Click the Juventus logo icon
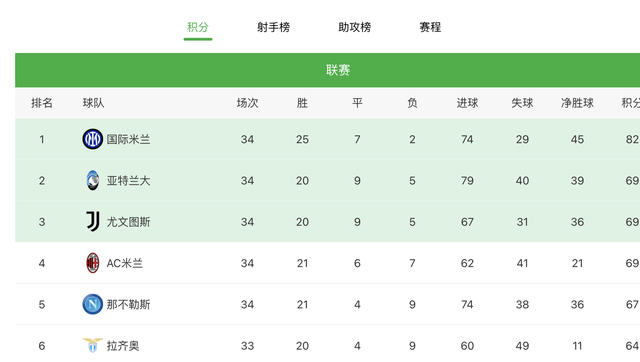This screenshot has height=362, width=640. coord(93,222)
